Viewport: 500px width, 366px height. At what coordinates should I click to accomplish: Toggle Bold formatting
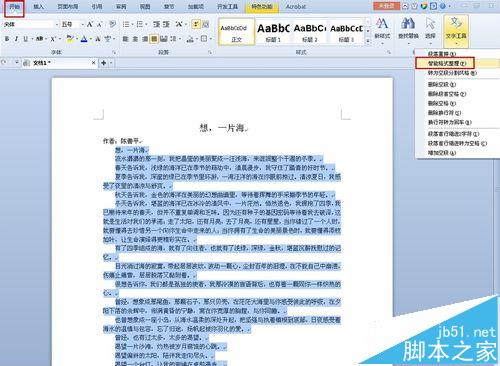(7, 39)
